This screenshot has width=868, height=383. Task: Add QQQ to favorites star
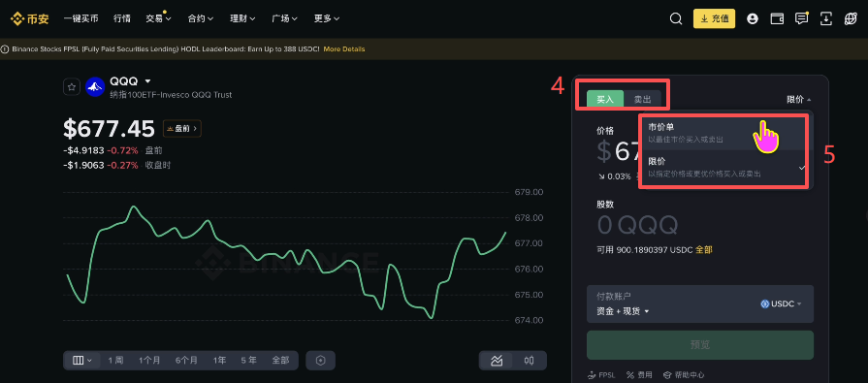pos(72,87)
